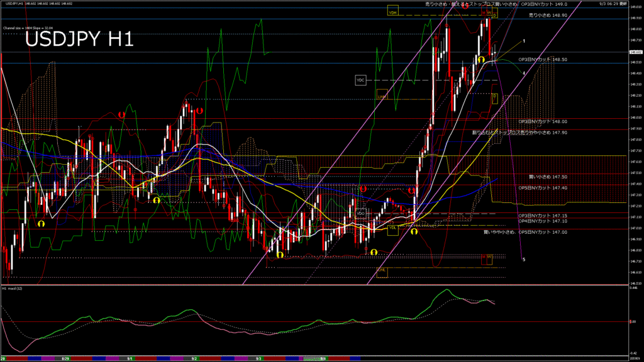Image resolution: width=644 pixels, height=362 pixels.
Task: Click the YDO marker box
Action: tap(360, 213)
